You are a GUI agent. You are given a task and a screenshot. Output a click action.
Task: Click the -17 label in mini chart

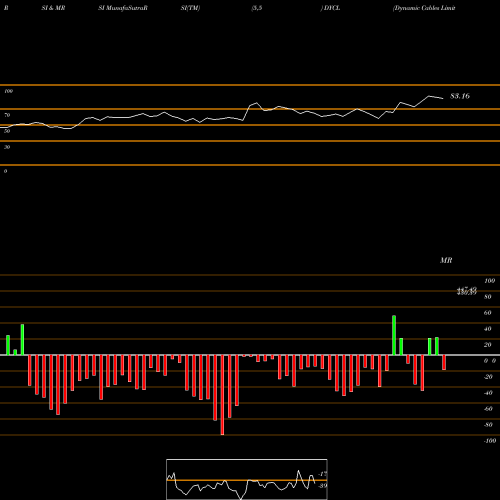click(x=322, y=474)
